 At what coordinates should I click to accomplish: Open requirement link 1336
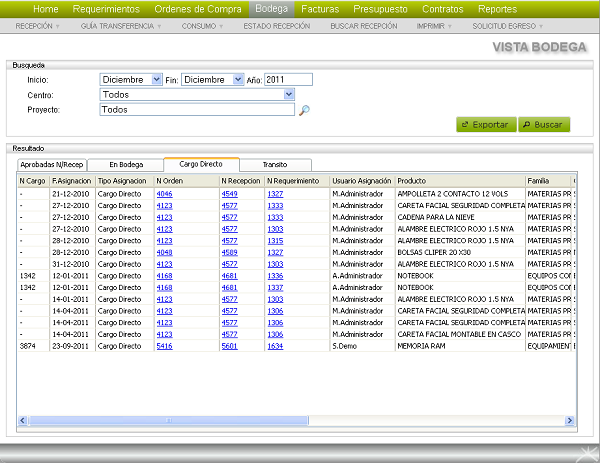point(276,276)
